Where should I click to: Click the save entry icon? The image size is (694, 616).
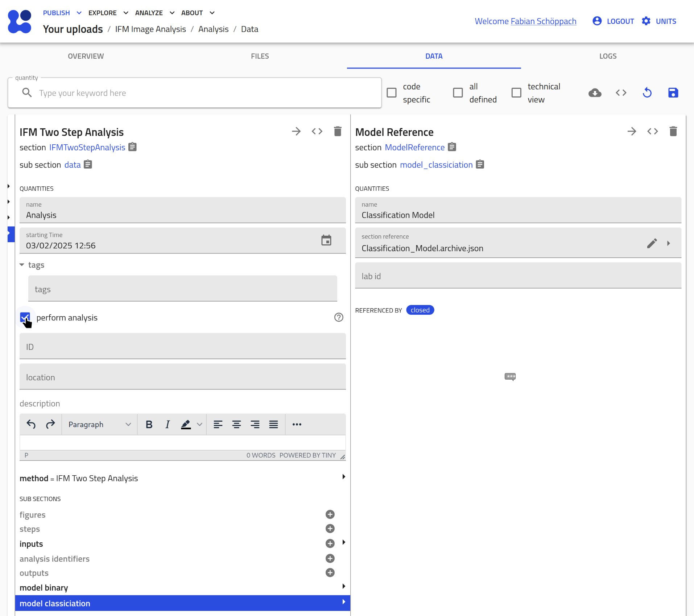click(x=673, y=93)
